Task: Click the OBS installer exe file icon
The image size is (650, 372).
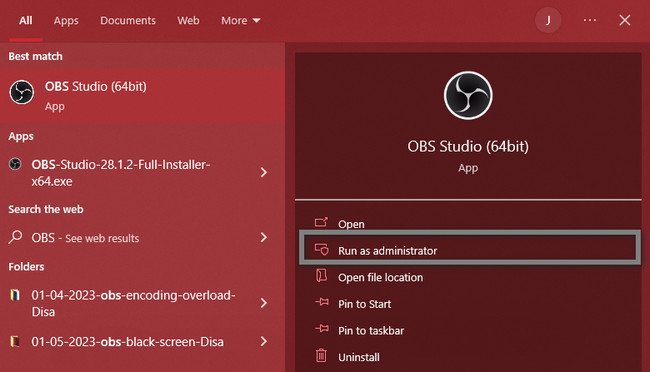Action: click(x=15, y=164)
